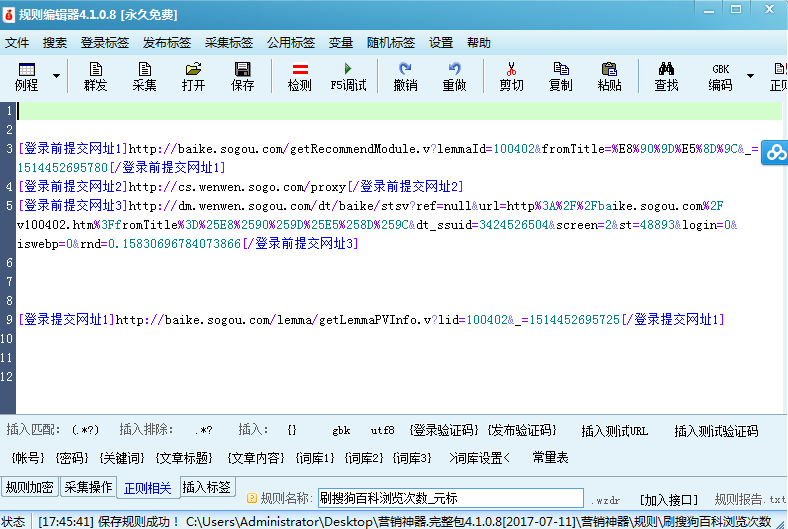Image resolution: width=788 pixels, height=529 pixels.
Task: Click the 采集 toolbar icon
Action: [144, 76]
